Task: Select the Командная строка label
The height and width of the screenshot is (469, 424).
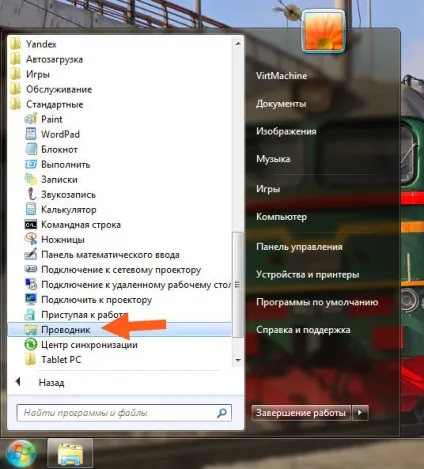Action: (81, 225)
